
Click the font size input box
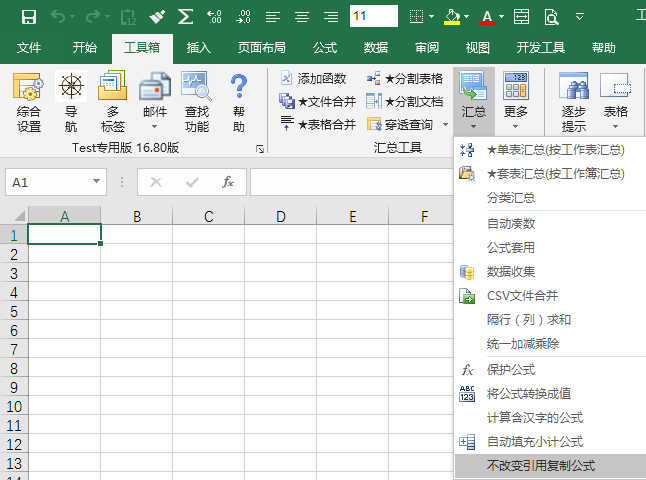tap(374, 17)
